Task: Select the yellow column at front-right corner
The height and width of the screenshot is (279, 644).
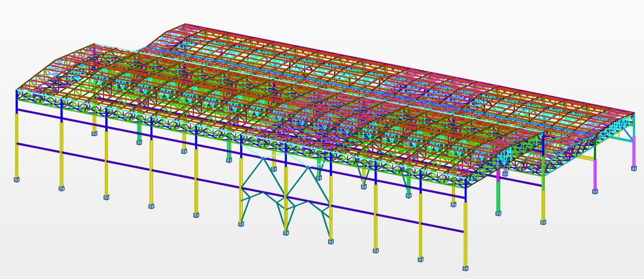Action: click(x=465, y=234)
